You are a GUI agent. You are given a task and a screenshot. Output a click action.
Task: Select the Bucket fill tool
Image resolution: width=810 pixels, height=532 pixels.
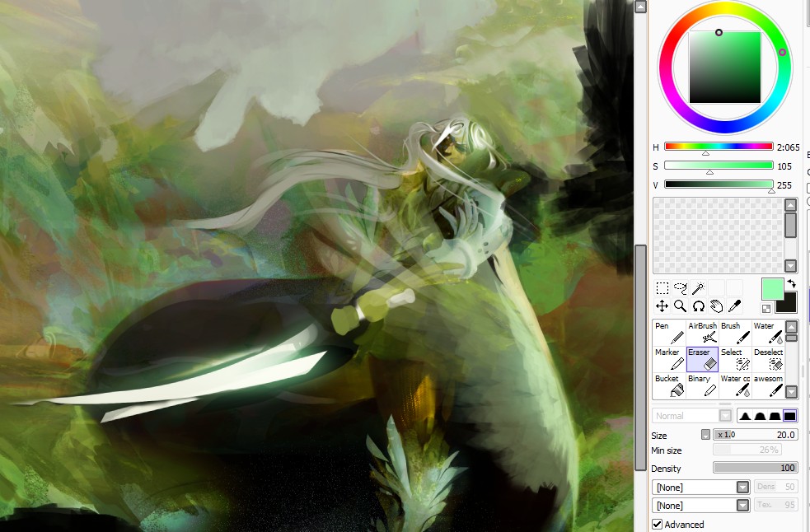pos(669,386)
